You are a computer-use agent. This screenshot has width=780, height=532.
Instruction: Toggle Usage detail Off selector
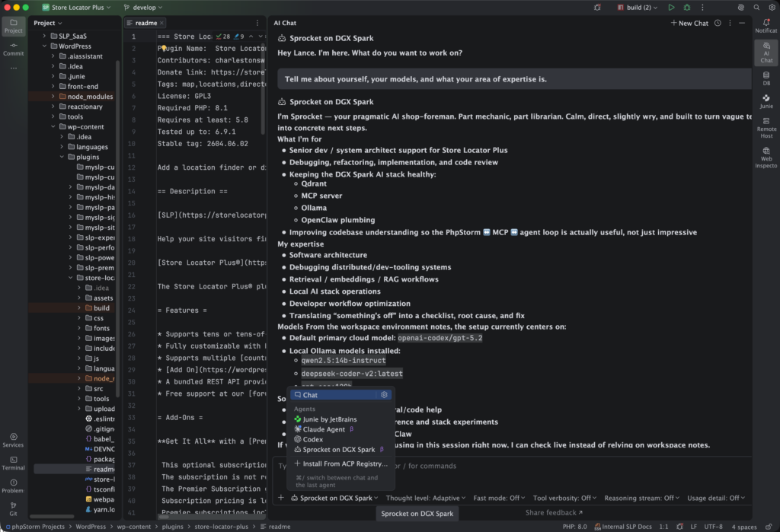coord(714,498)
